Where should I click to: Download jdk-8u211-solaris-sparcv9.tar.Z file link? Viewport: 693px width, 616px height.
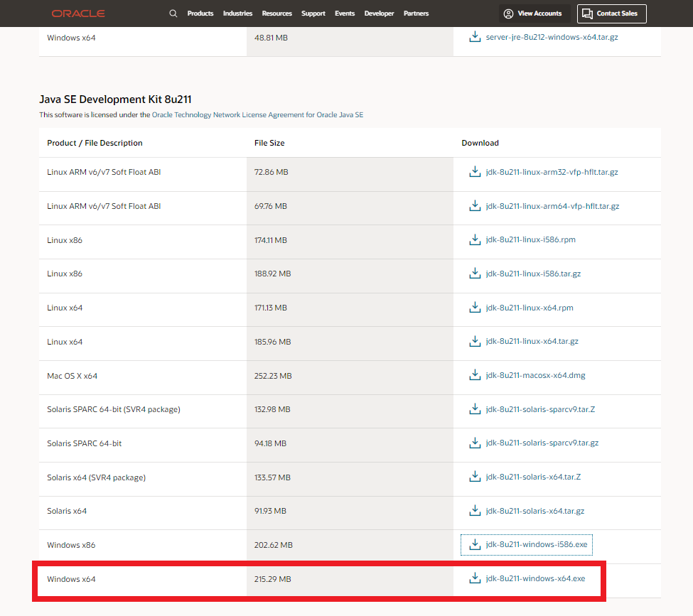tap(540, 409)
